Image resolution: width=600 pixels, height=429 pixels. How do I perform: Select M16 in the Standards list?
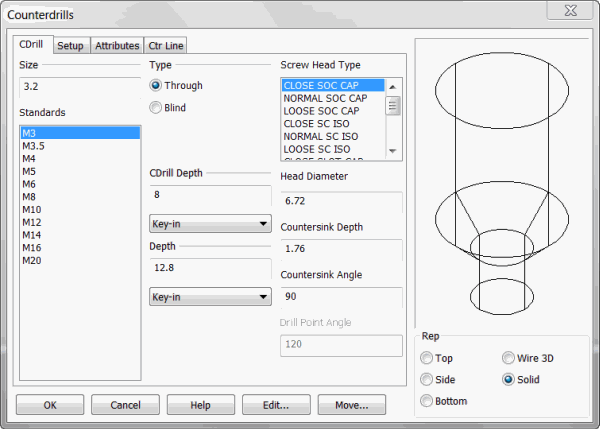(80, 248)
